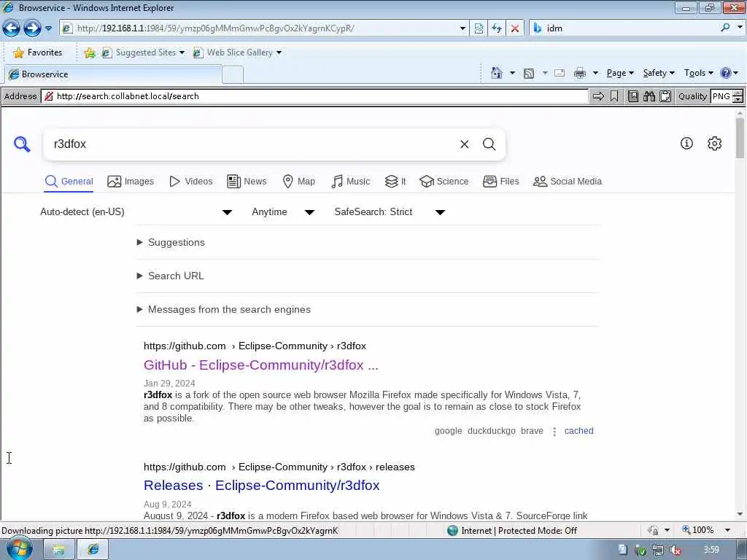Open the Page menu
The image size is (747, 560).
tap(620, 73)
